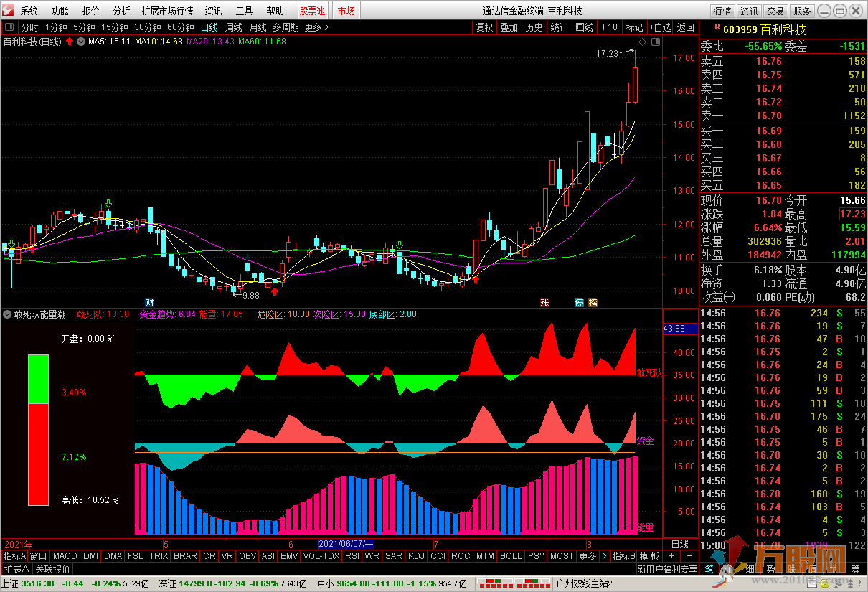Click the red 股票池 button
Image resolution: width=868 pixels, height=592 pixels.
coord(312,11)
